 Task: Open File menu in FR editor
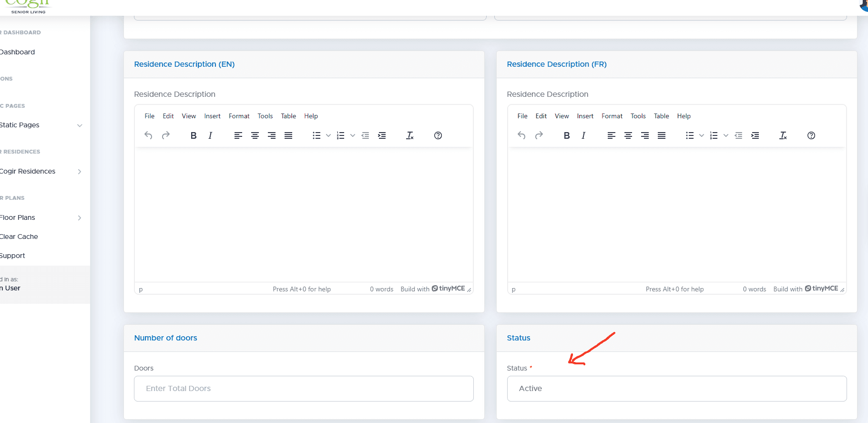522,116
